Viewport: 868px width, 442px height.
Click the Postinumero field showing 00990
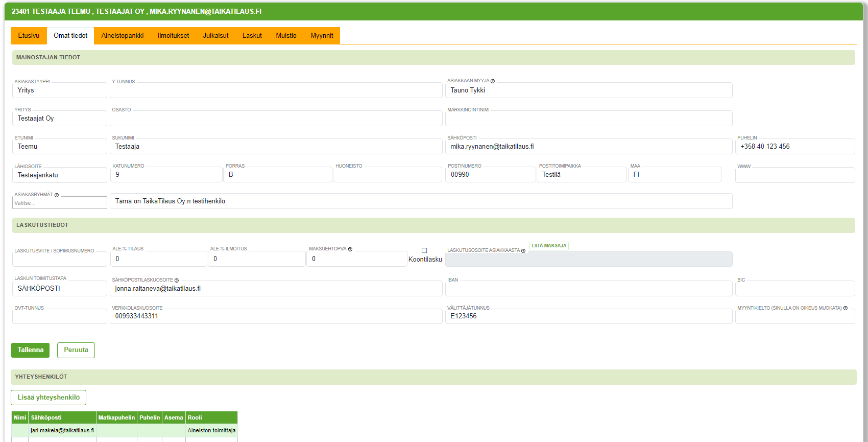(491, 175)
